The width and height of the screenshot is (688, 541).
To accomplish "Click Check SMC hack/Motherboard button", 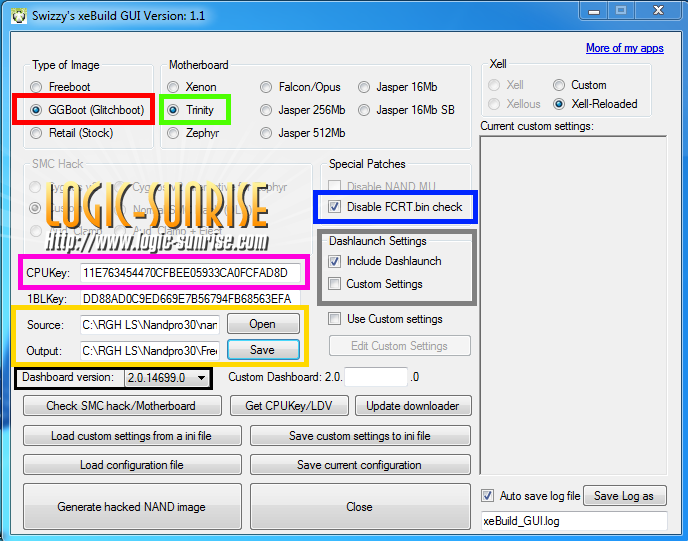I will pos(120,406).
